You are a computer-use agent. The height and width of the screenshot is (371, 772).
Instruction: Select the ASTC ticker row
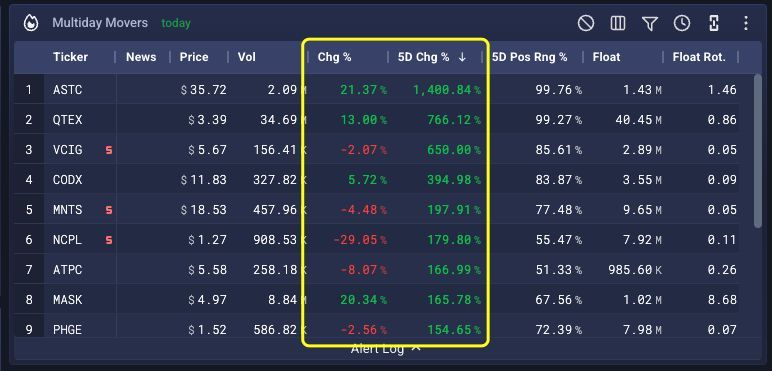click(x=67, y=90)
